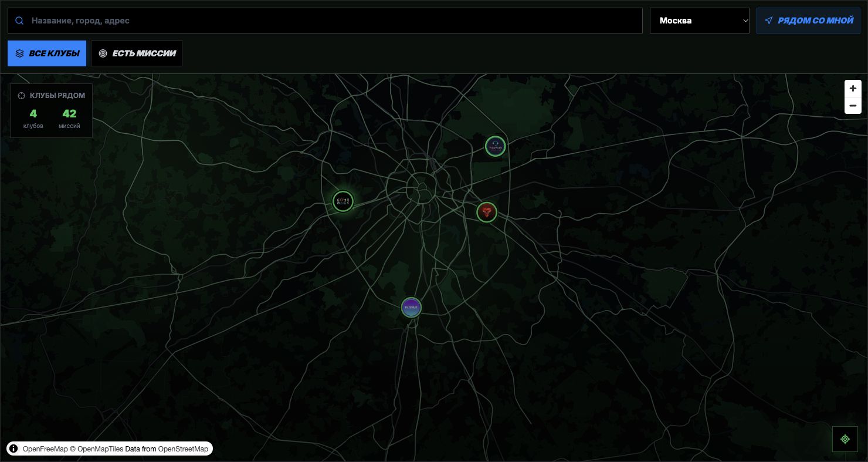Center map on my location using the crosshair button
Viewport: 868px width, 462px height.
(845, 439)
